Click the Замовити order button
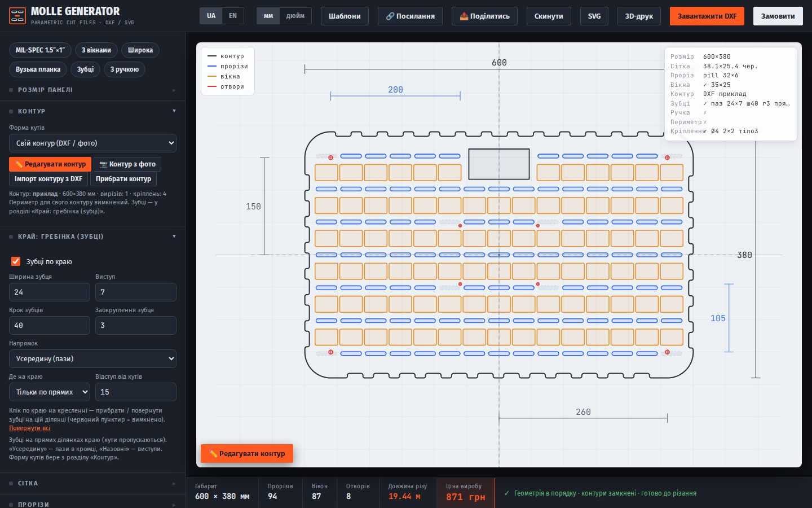 click(778, 16)
